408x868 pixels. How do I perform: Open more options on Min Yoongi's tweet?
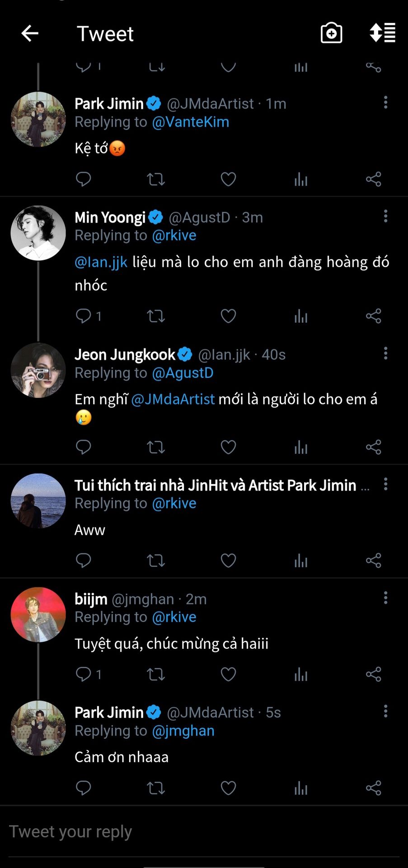click(x=385, y=216)
